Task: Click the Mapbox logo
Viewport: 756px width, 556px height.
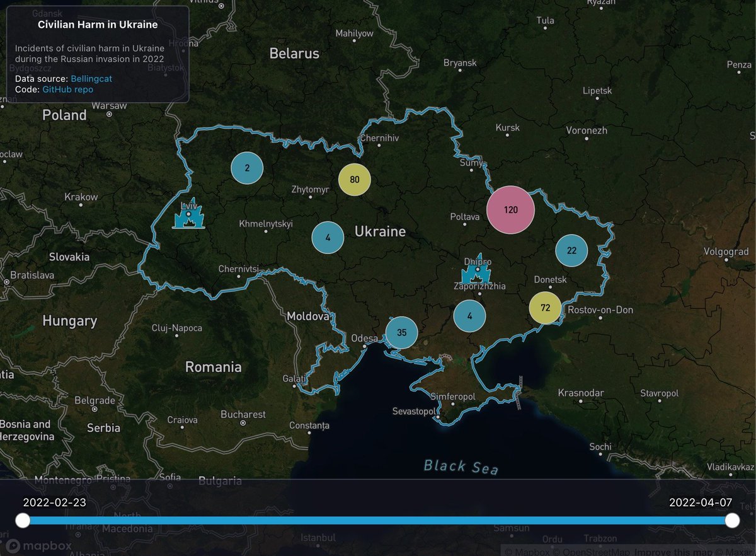Action: [38, 547]
